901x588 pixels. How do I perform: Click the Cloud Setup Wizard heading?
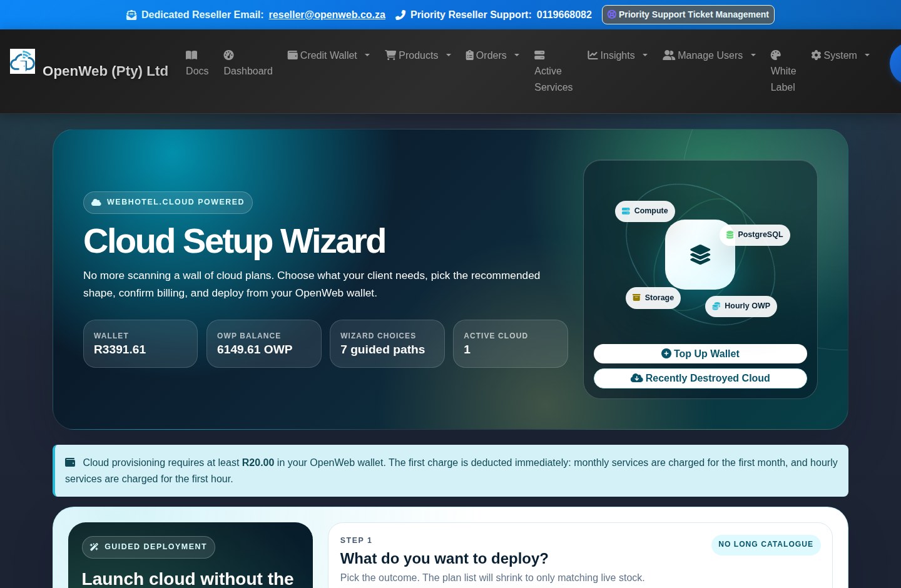pos(235,241)
